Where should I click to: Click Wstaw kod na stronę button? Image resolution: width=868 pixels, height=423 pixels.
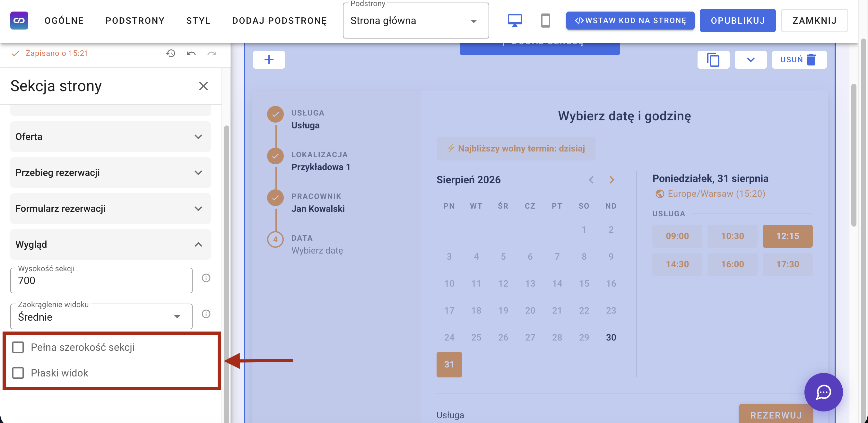pos(630,21)
